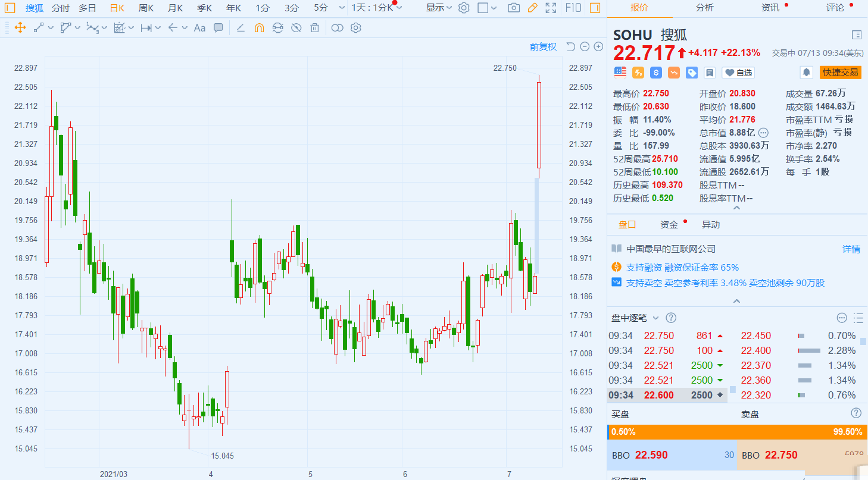Add SOHU to watchlist via 自选
Image resolution: width=868 pixels, height=480 pixels.
tap(738, 73)
